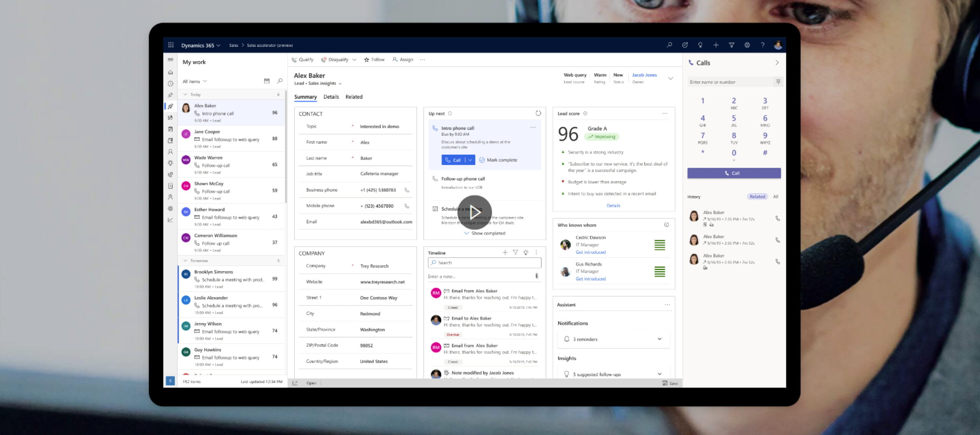Click the timeline filter icon
The image size is (980, 435).
tap(515, 252)
